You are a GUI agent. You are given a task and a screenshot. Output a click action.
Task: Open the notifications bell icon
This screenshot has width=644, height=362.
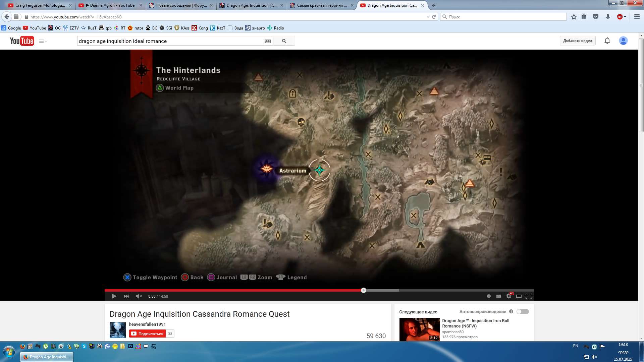tap(607, 41)
